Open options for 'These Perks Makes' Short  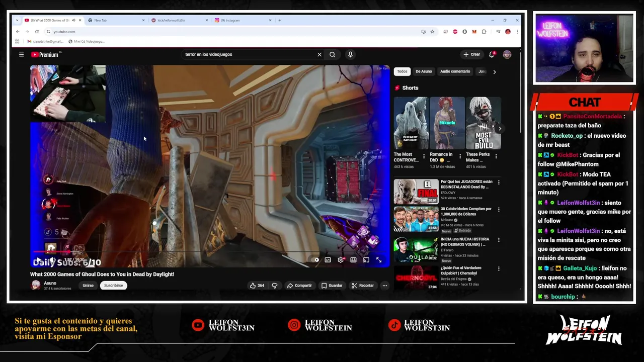click(496, 156)
